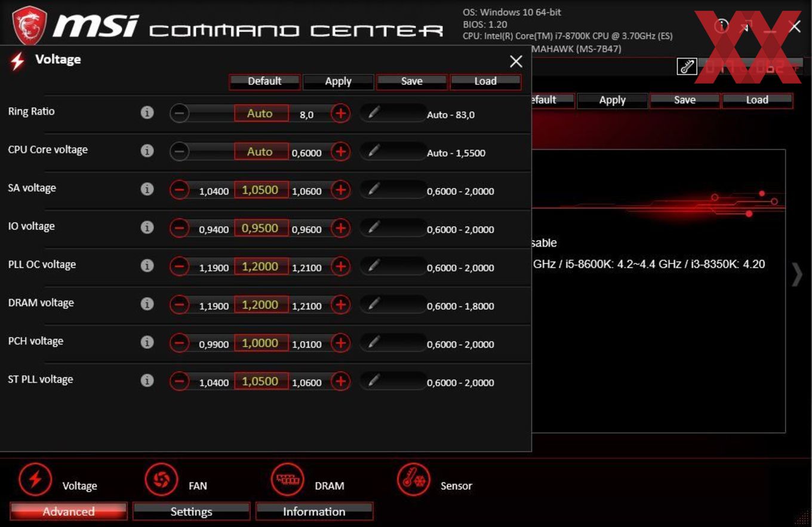Show ST PLL voltage info icon

[x=147, y=380]
